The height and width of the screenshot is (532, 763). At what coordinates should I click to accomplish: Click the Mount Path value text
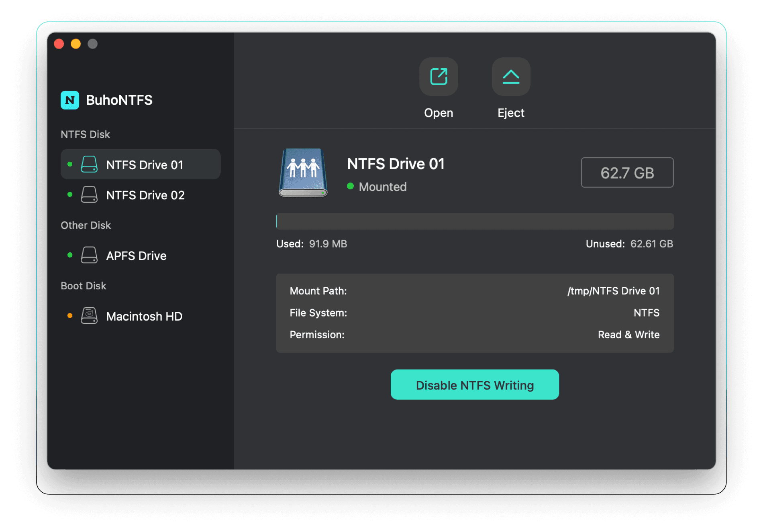click(613, 291)
